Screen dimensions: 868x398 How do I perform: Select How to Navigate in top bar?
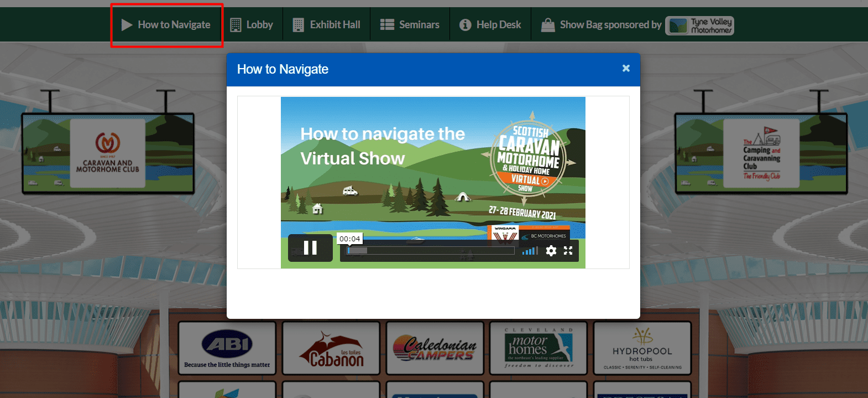[x=166, y=24]
